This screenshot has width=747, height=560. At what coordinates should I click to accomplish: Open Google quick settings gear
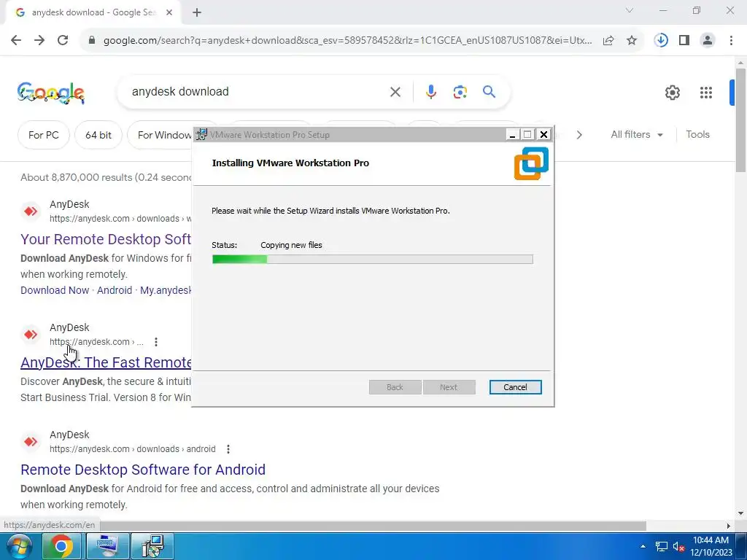click(x=672, y=93)
